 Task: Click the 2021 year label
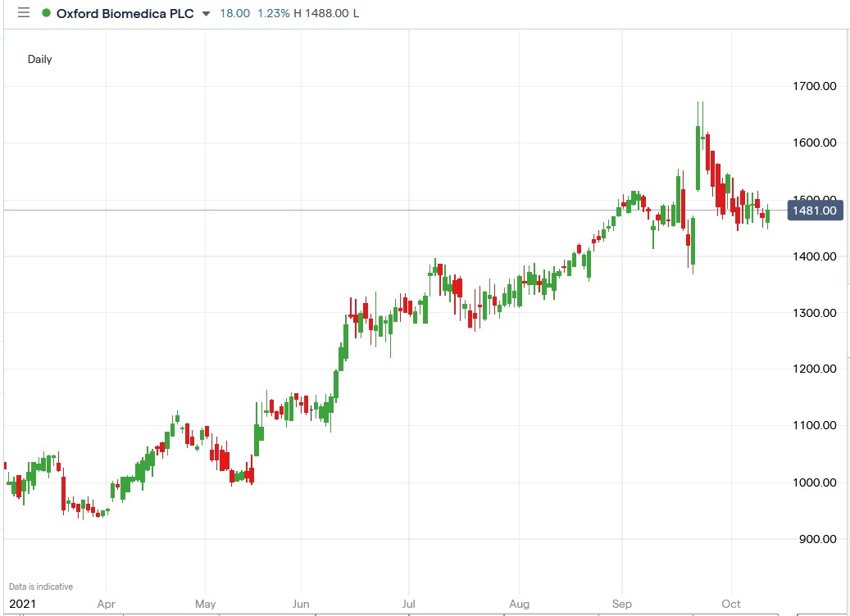coord(22,604)
